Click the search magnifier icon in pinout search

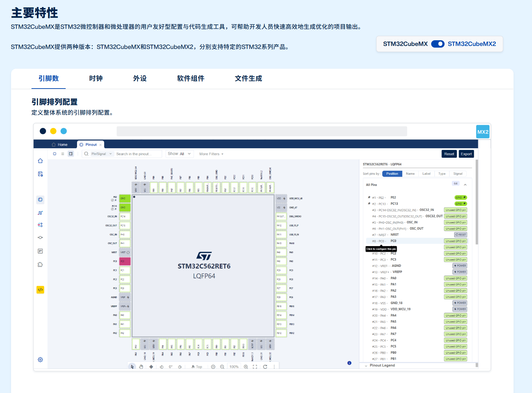coord(86,154)
